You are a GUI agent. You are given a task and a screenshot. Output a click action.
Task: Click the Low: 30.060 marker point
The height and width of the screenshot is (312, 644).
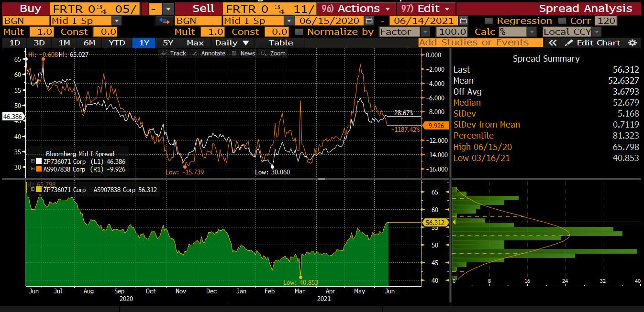tap(273, 167)
